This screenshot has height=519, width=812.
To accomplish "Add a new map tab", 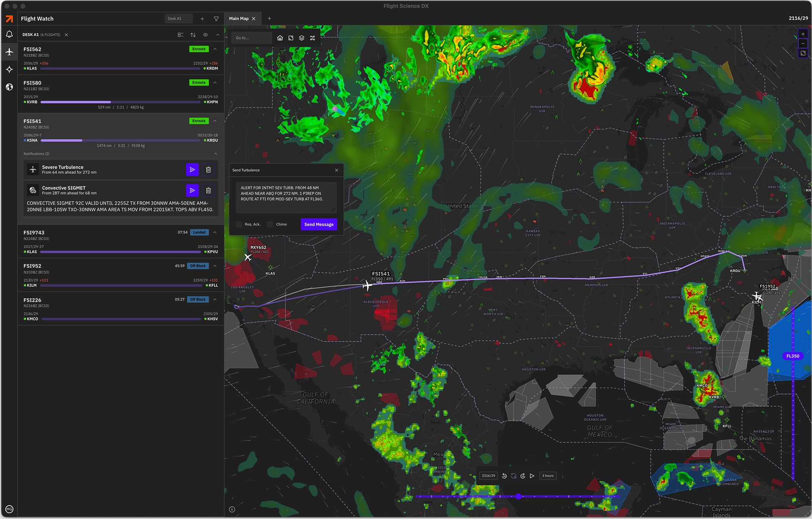I will point(269,19).
